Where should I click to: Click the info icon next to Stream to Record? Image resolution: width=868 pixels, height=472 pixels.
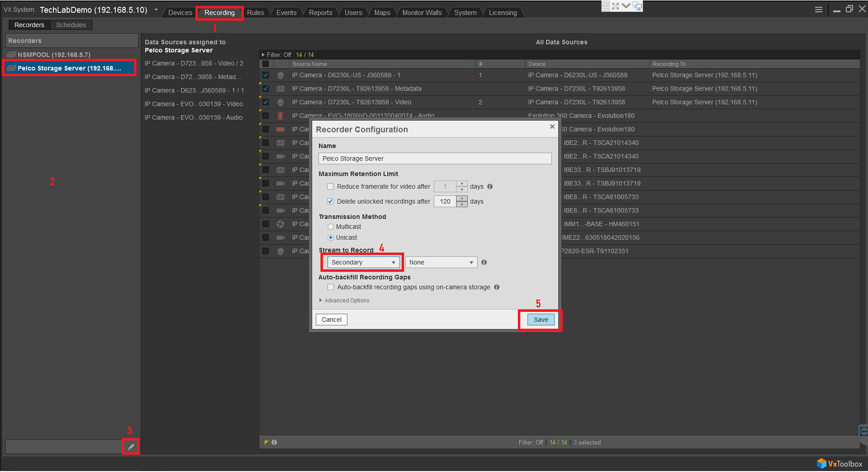point(484,262)
